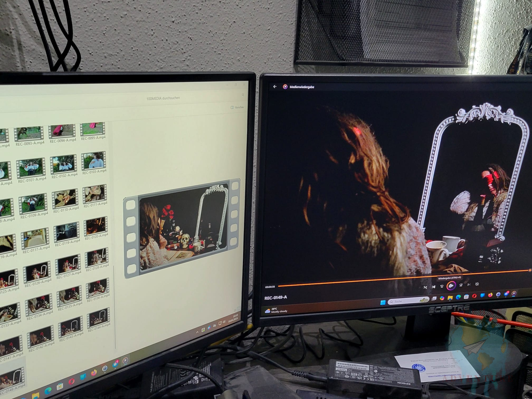Click the 100MEDIA durchsuchen search field
The width and height of the screenshot is (532, 399).
pos(164,98)
